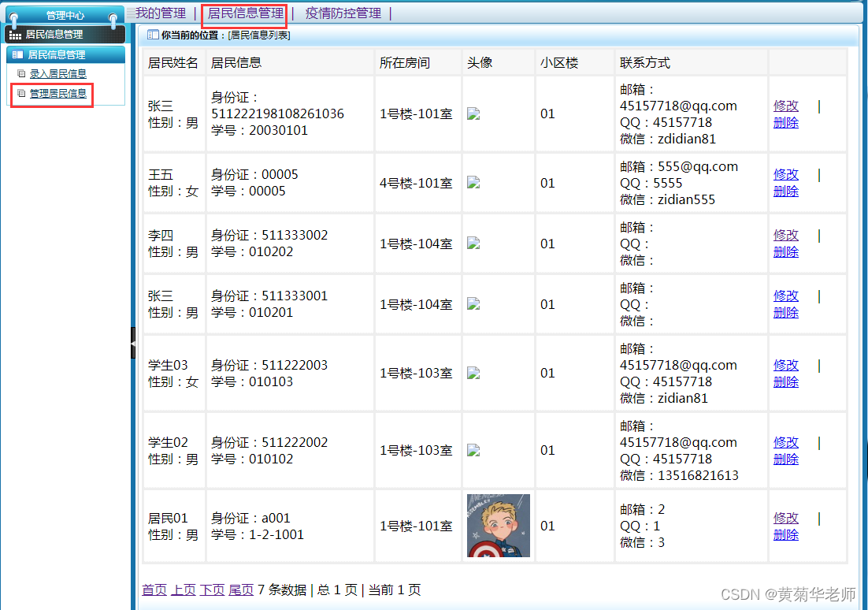
Task: Go to 首页 in pagination
Action: [154, 590]
